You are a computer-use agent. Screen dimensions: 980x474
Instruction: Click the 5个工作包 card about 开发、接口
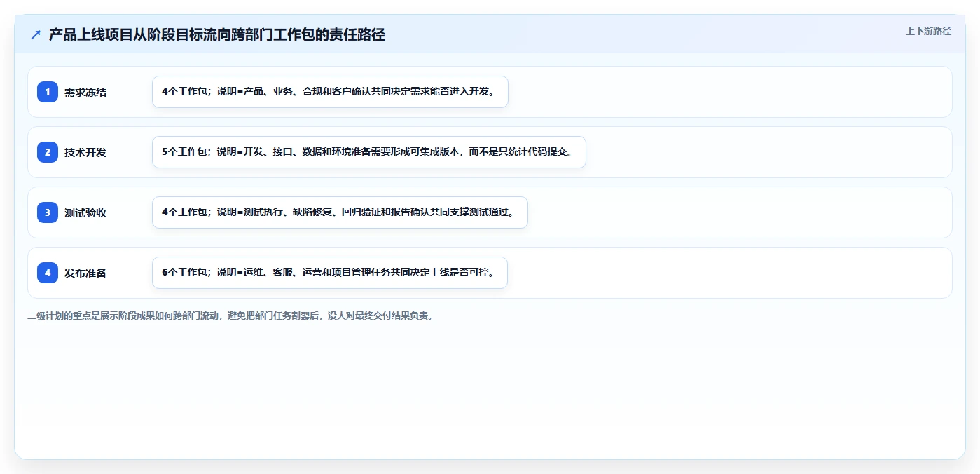pyautogui.click(x=368, y=152)
